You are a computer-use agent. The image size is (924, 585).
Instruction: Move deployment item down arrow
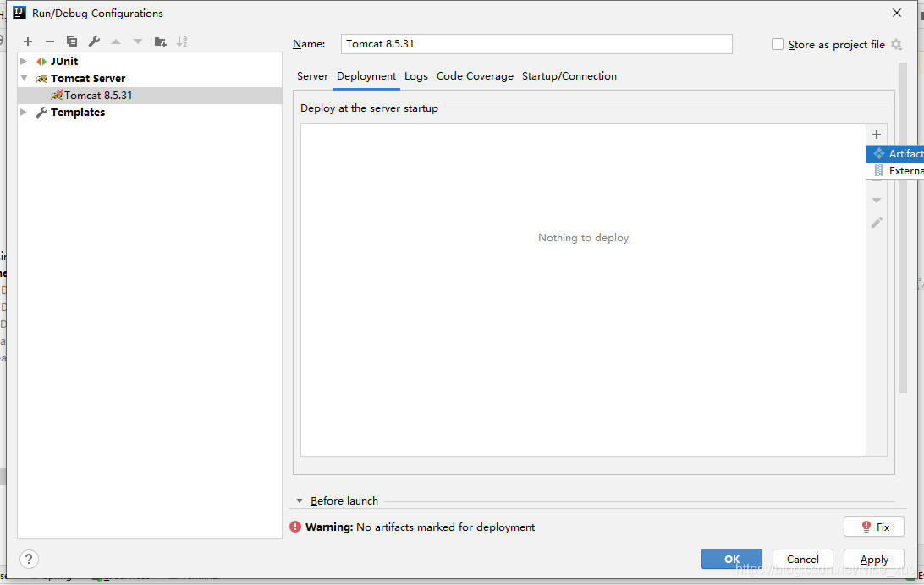[877, 201]
